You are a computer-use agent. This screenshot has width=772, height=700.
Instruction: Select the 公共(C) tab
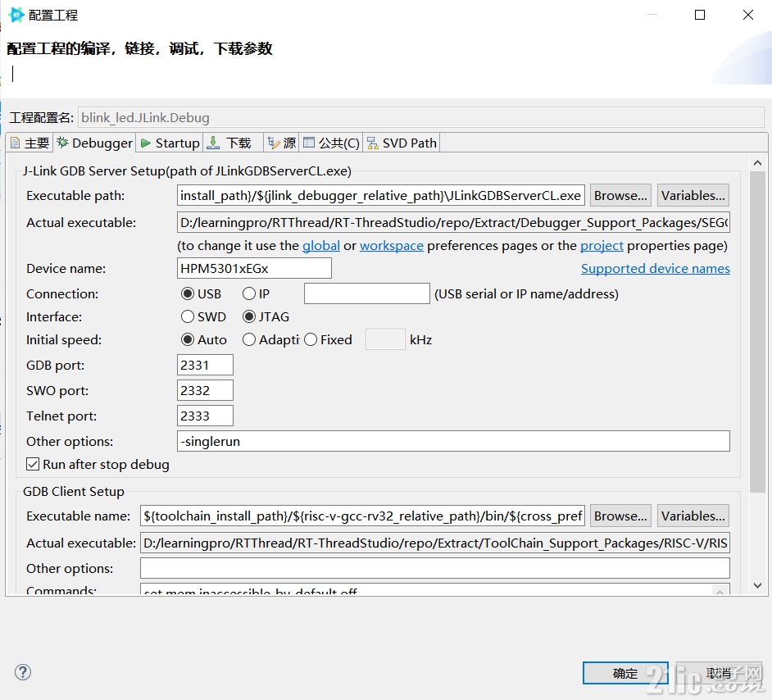331,143
